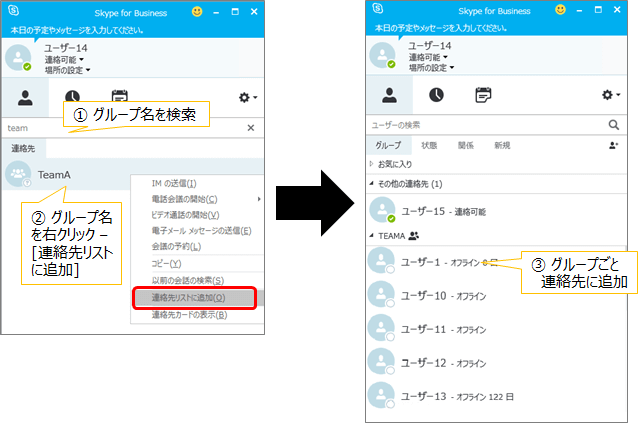Click ユーザー14 avatar in left window

pyautogui.click(x=19, y=58)
